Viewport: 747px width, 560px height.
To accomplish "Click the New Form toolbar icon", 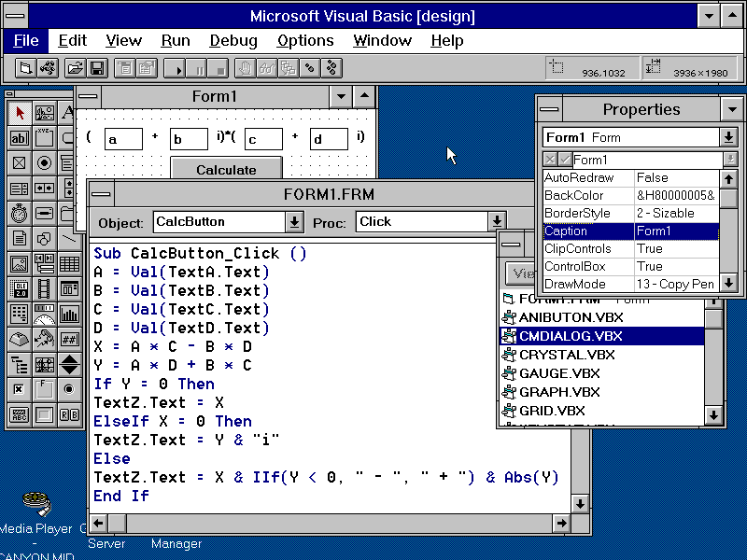I will click(x=26, y=68).
